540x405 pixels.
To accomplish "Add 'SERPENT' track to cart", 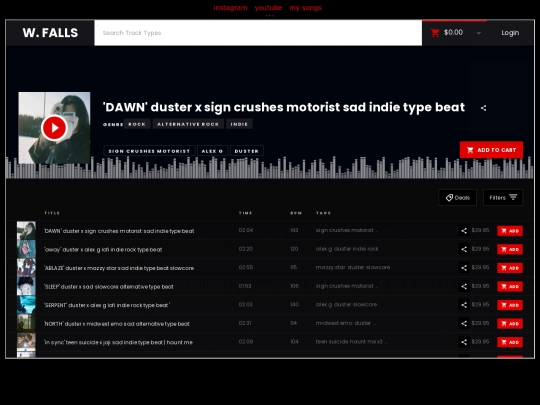I will coord(510,305).
